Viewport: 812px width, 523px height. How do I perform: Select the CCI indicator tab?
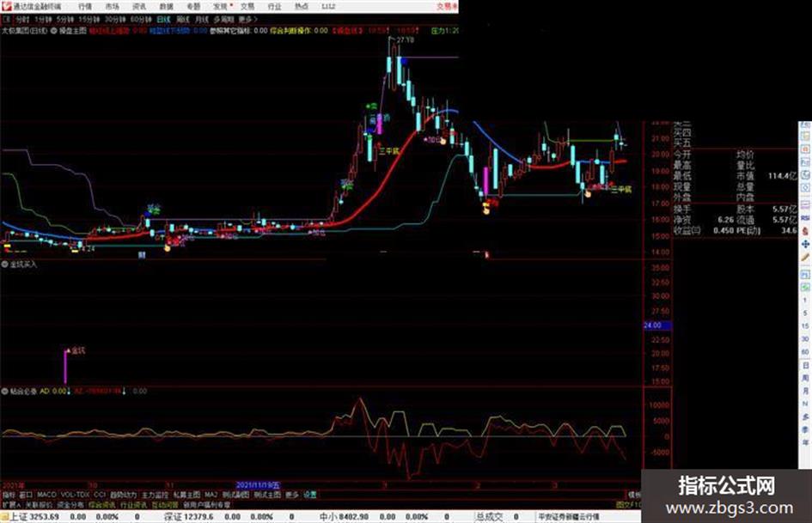[x=100, y=495]
